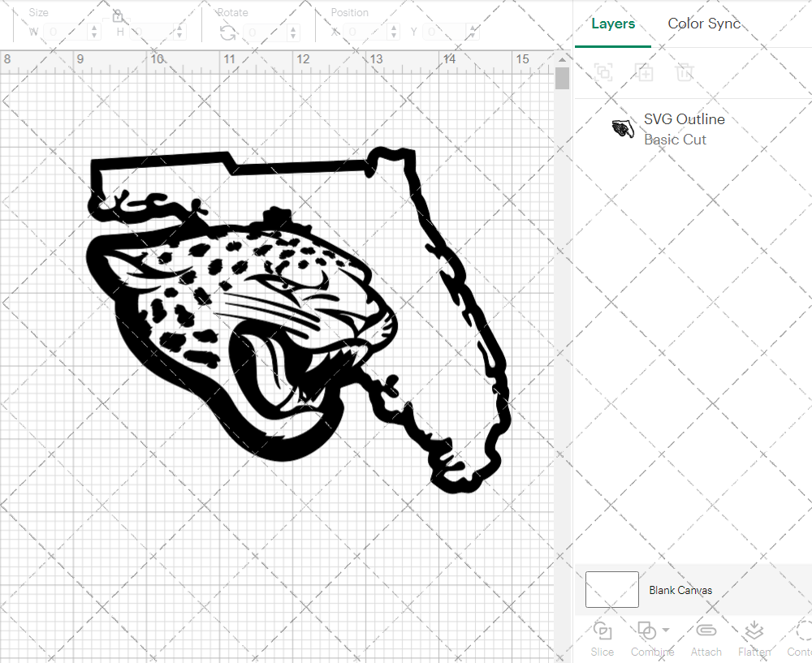Switch to the Layers tab

[x=612, y=24]
